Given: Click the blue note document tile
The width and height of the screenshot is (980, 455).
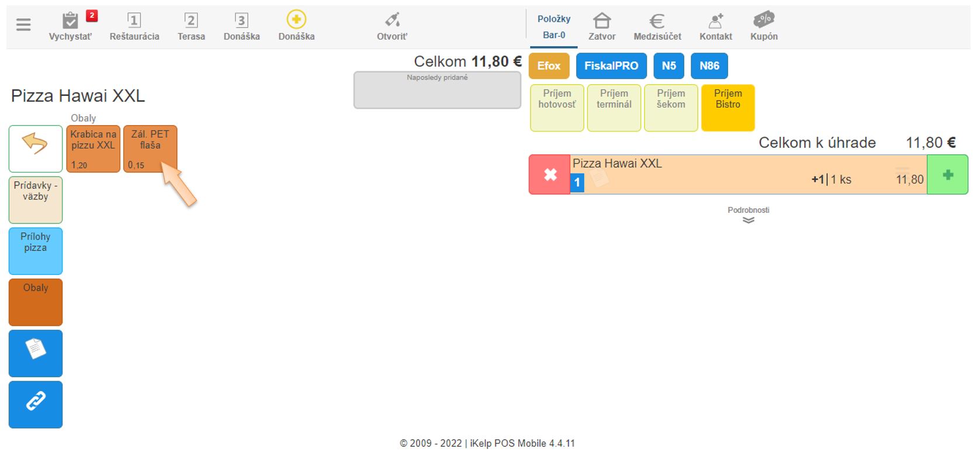Looking at the screenshot, I should 35,353.
